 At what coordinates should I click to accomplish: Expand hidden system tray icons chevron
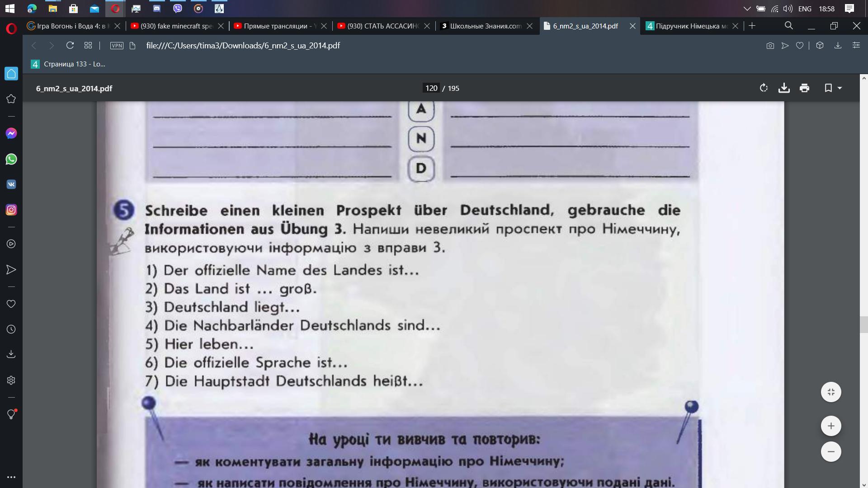pos(747,9)
